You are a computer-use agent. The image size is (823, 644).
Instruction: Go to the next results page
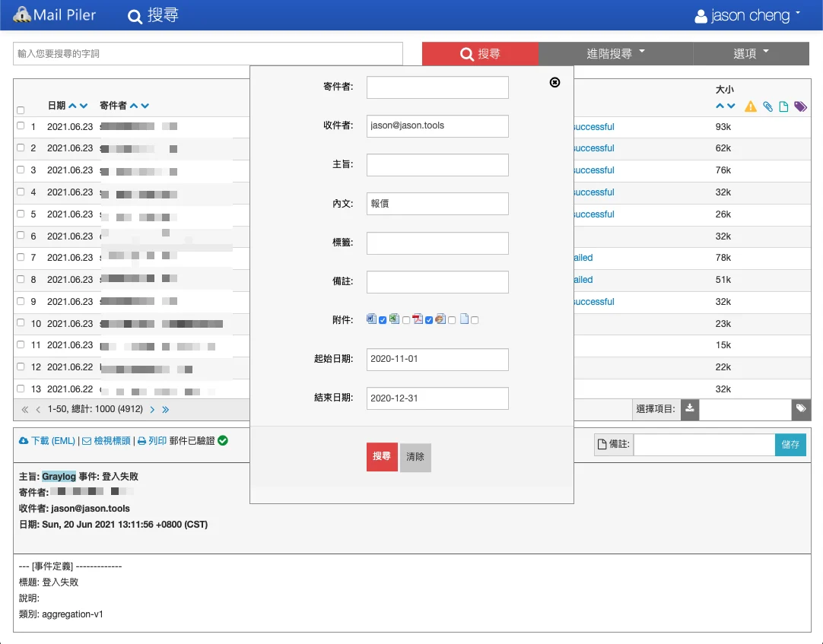152,409
